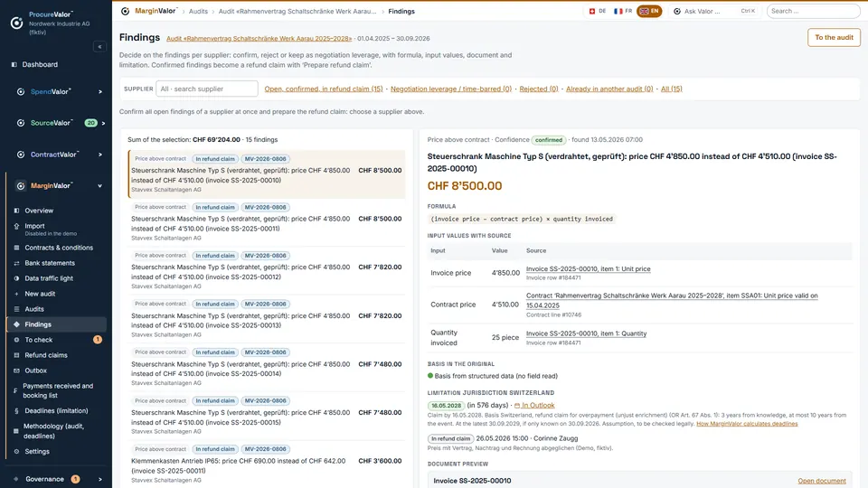Expand the ContractValor module
This screenshot has height=488, width=868.
tap(100, 155)
